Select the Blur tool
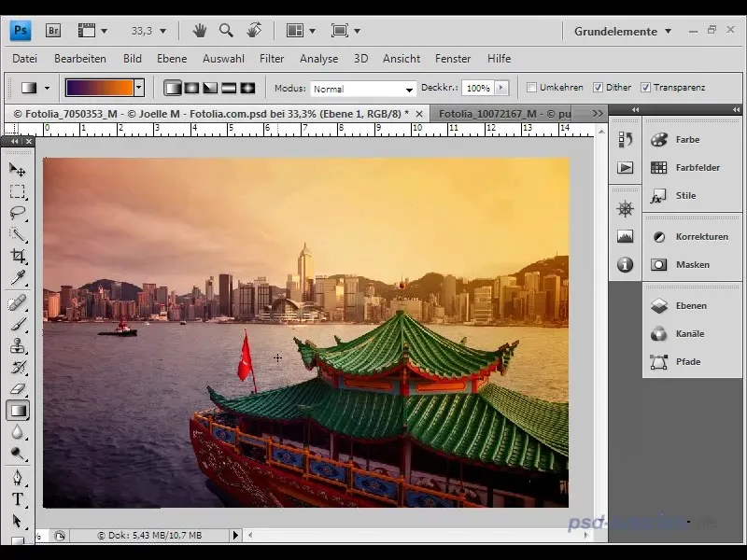 (18, 432)
